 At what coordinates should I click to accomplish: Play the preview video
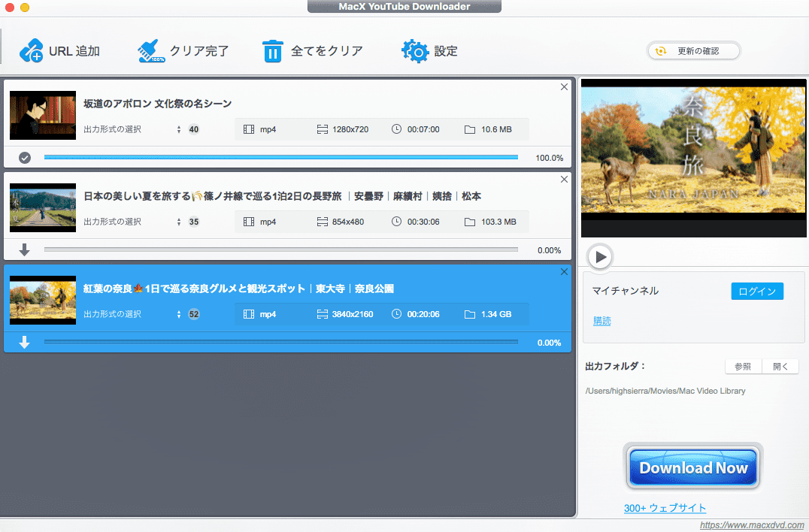(x=599, y=256)
